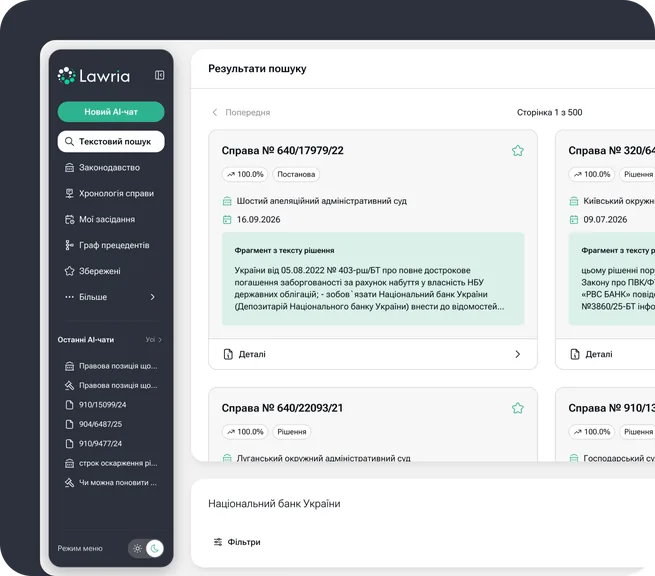Click the document icon next to Деталі of 640/17979/22
Viewport: 655px width, 576px height.
[x=228, y=354]
